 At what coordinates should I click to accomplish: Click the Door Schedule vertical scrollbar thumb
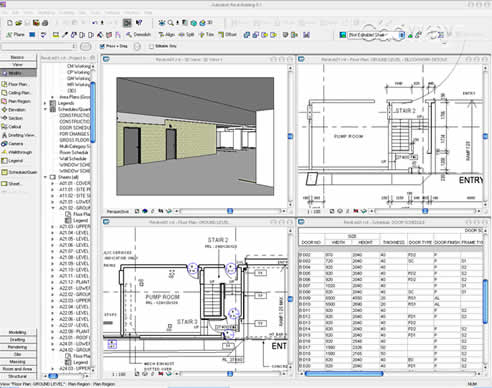pyautogui.click(x=485, y=302)
